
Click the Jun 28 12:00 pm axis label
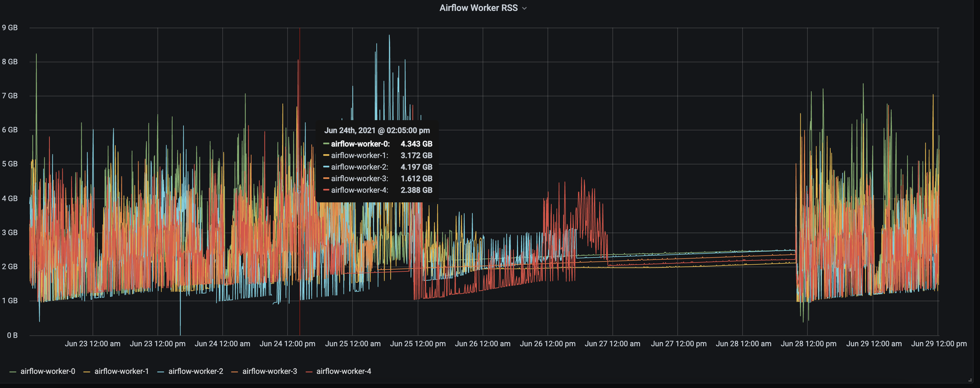tap(809, 344)
